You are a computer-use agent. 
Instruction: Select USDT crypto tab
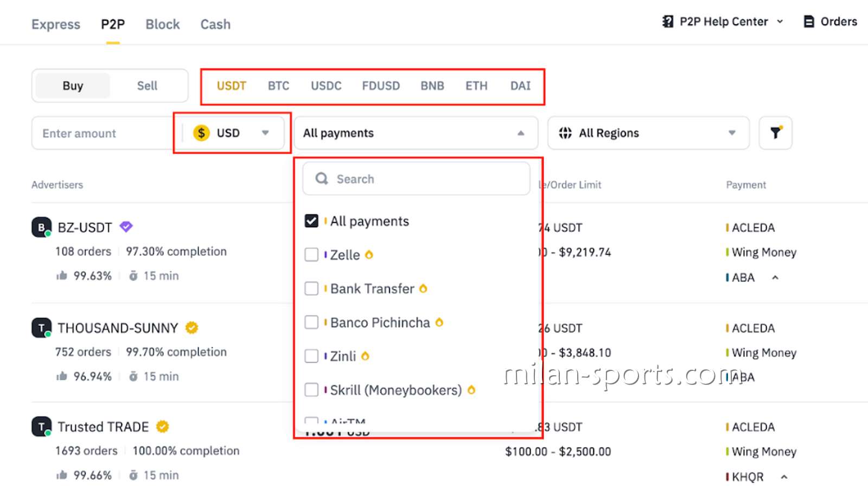click(232, 86)
